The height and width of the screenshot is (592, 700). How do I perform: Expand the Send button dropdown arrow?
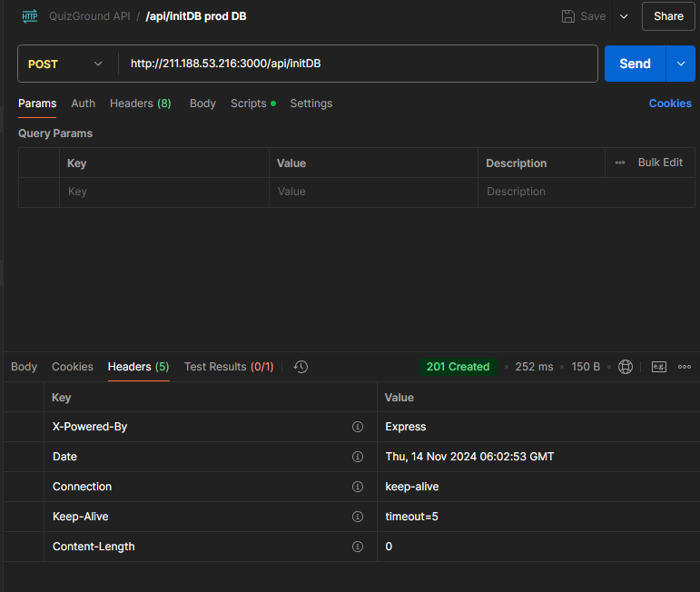point(681,64)
